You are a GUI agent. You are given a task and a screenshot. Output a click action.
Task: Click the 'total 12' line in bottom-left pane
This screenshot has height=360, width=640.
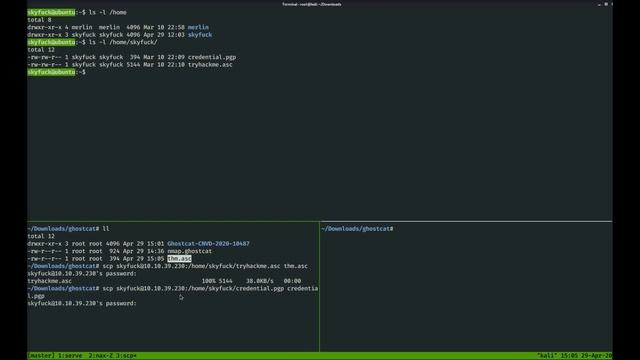pyautogui.click(x=41, y=236)
